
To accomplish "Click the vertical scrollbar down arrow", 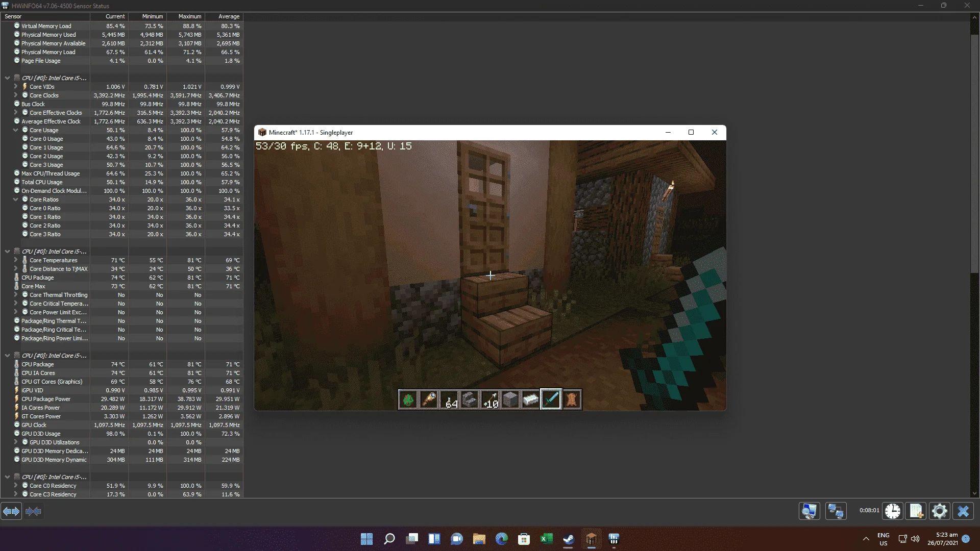I will click(975, 493).
